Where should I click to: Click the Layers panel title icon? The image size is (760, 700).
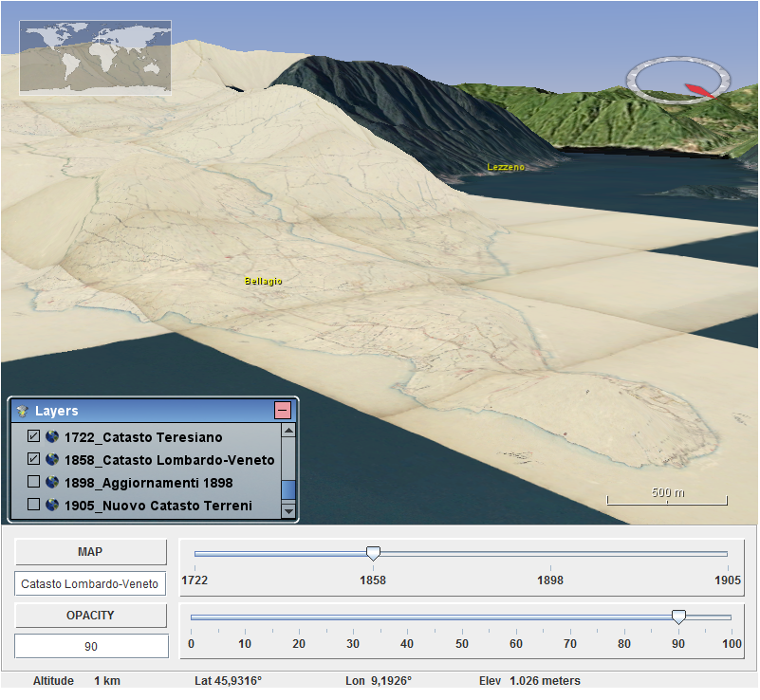tap(23, 411)
